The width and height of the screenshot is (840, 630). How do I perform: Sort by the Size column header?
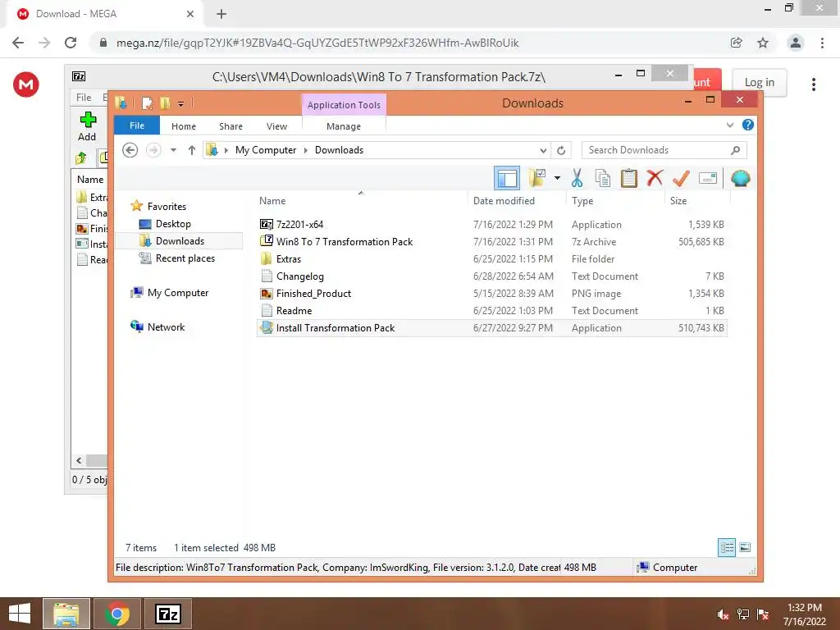pyautogui.click(x=678, y=201)
